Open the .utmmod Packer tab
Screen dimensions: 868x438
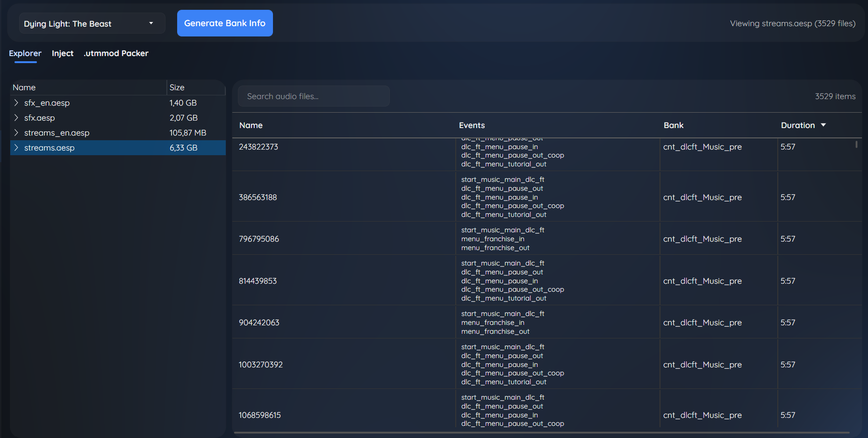tap(116, 53)
